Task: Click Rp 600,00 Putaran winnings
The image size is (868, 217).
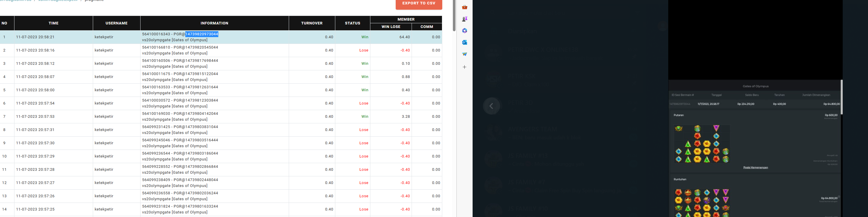Action: (831, 115)
